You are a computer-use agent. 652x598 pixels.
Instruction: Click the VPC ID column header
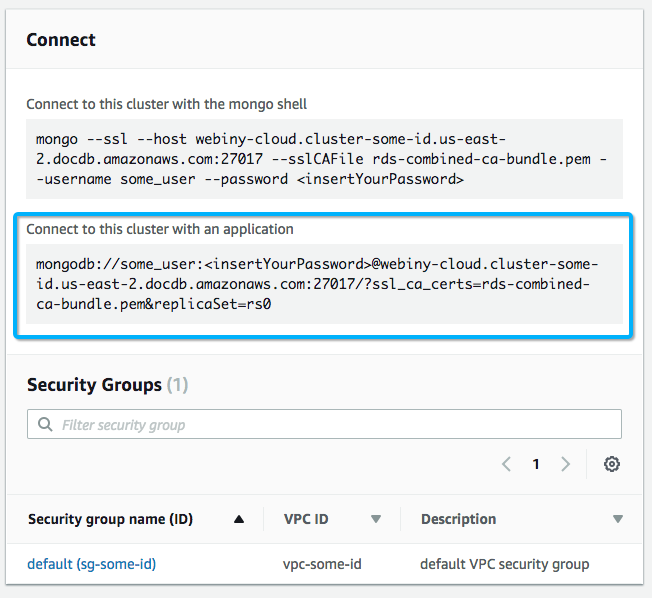306,519
